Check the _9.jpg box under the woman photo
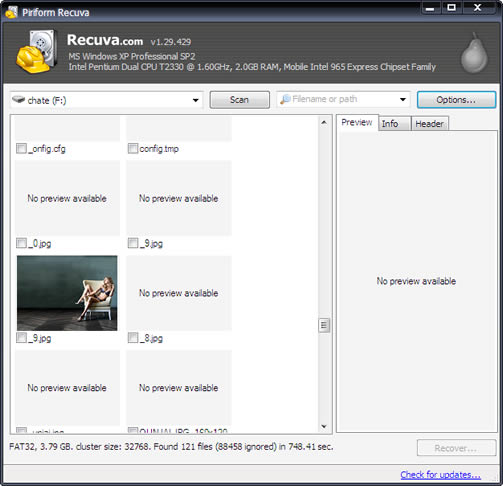 pos(21,338)
